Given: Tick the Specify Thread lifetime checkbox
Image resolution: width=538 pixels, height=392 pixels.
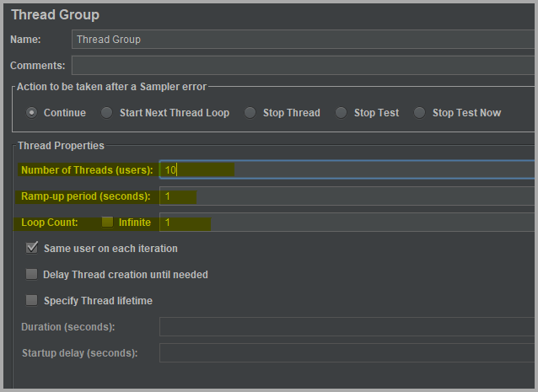Looking at the screenshot, I should (x=32, y=300).
